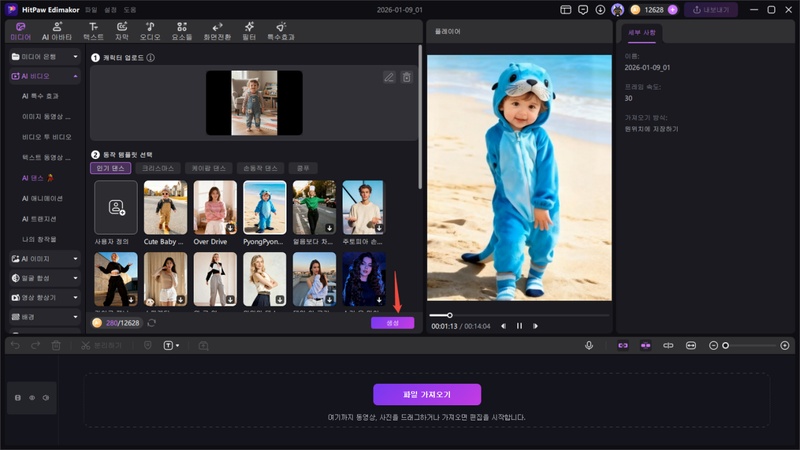This screenshot has height=450, width=800.
Task: Select 비디오 투 비디오 in sidebar
Action: [x=46, y=137]
